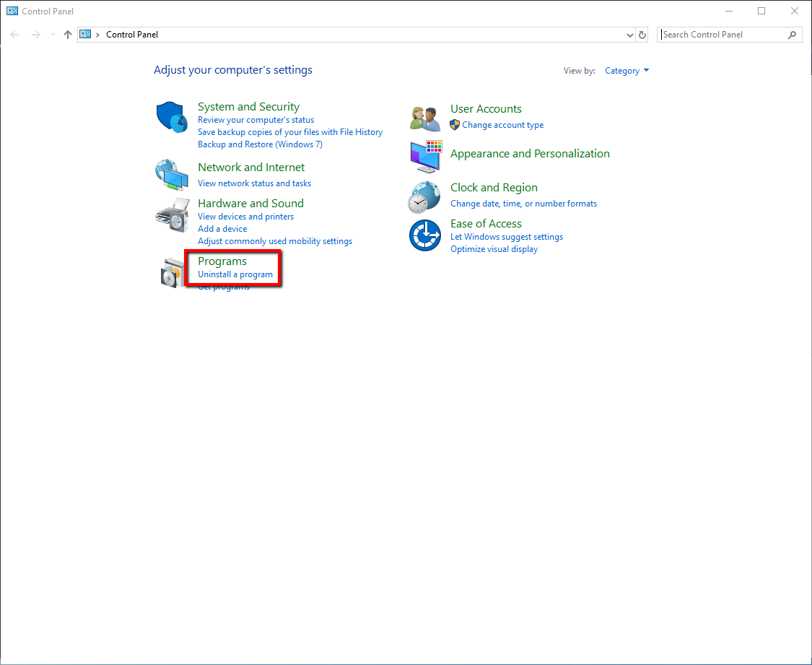Open Backup and Restore (Windows 7)
The image size is (812, 665).
[260, 144]
